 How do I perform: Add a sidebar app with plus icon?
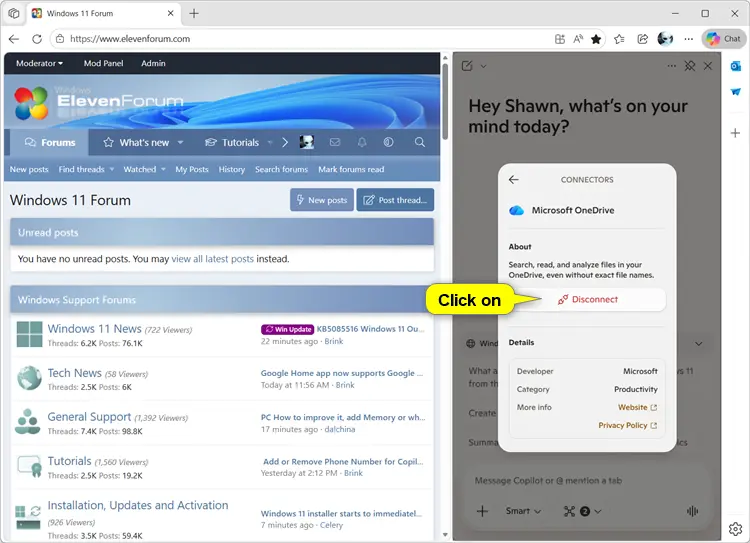pos(736,133)
